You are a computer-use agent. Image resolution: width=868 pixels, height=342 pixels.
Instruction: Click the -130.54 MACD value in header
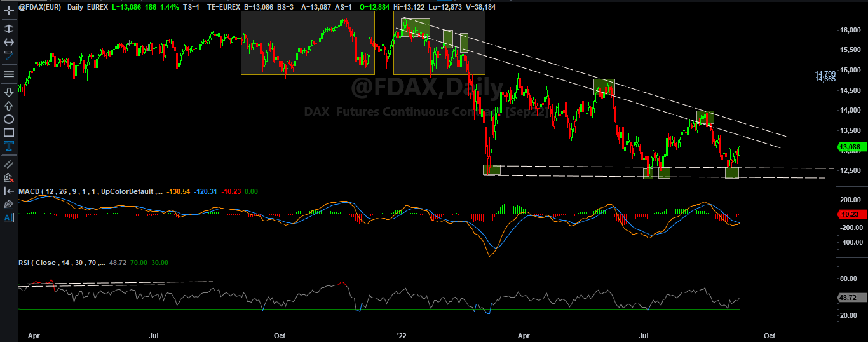pos(180,191)
